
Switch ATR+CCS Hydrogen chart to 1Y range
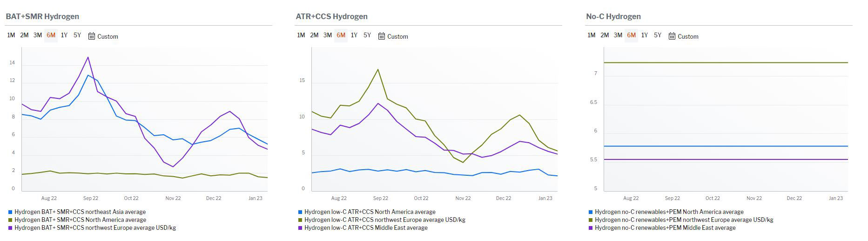click(354, 35)
